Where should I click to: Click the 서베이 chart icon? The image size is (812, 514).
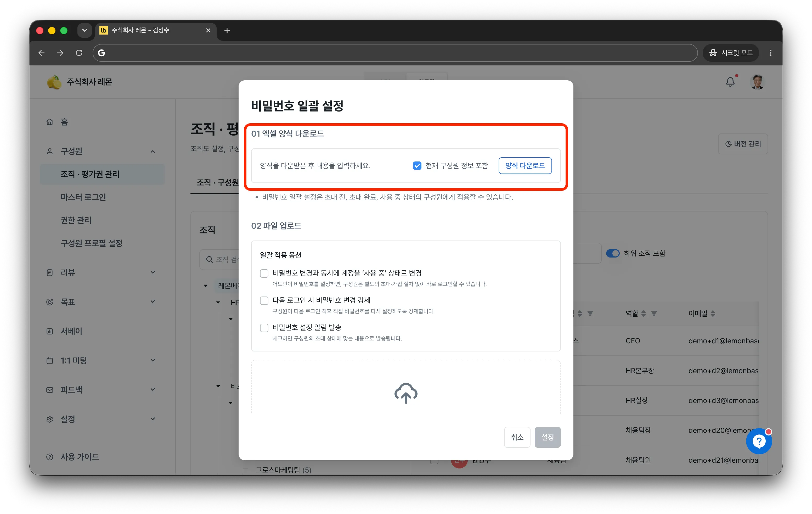point(49,331)
